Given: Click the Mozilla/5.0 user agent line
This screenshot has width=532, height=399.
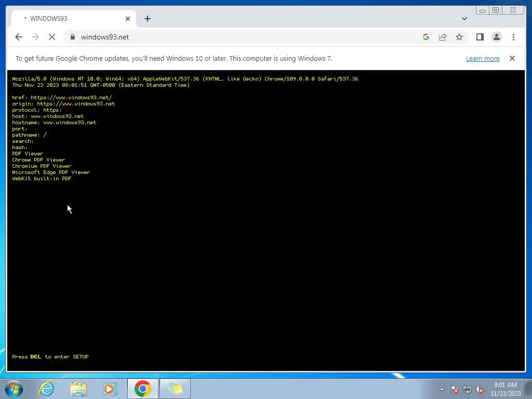Looking at the screenshot, I should [185, 79].
